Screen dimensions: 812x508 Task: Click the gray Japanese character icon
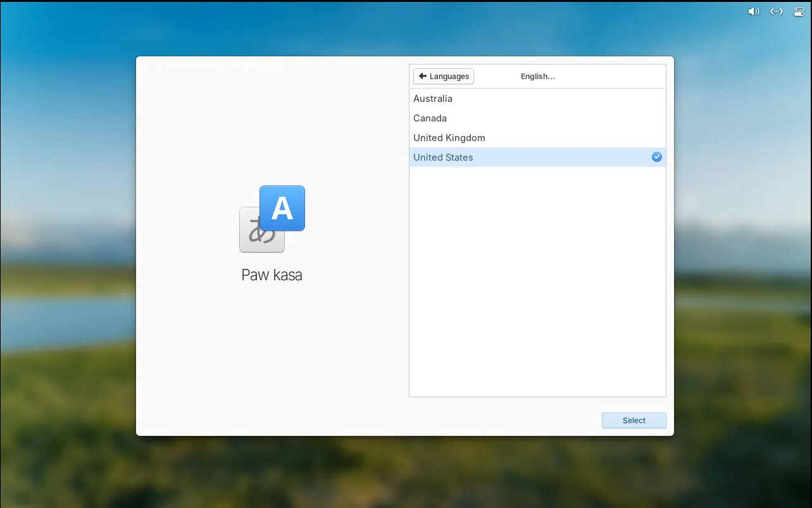point(254,235)
